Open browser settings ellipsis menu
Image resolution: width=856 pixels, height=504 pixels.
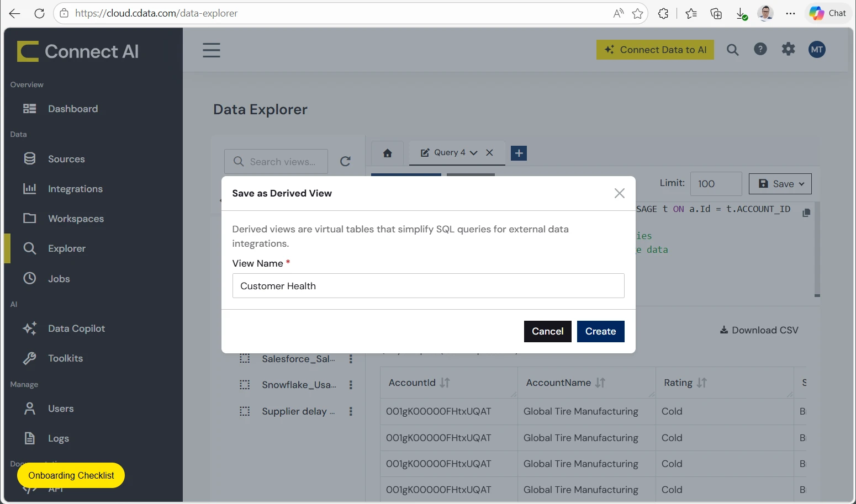791,13
